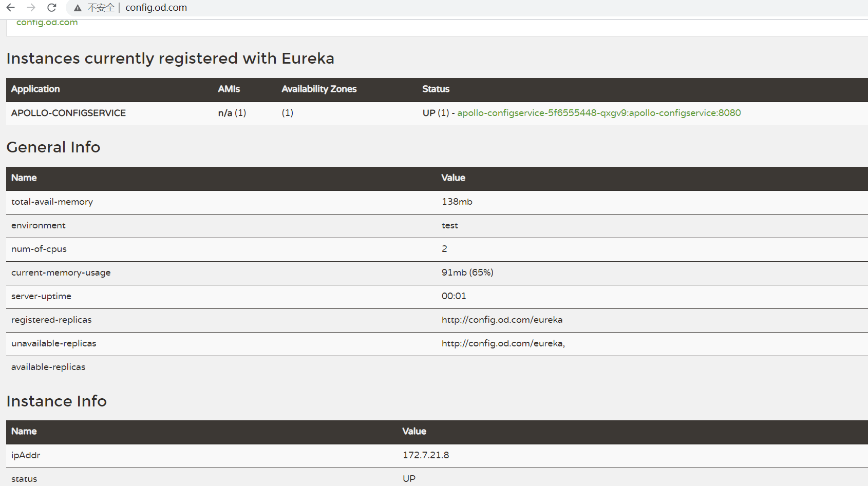
Task: Click the browser forward arrow
Action: pyautogui.click(x=31, y=8)
